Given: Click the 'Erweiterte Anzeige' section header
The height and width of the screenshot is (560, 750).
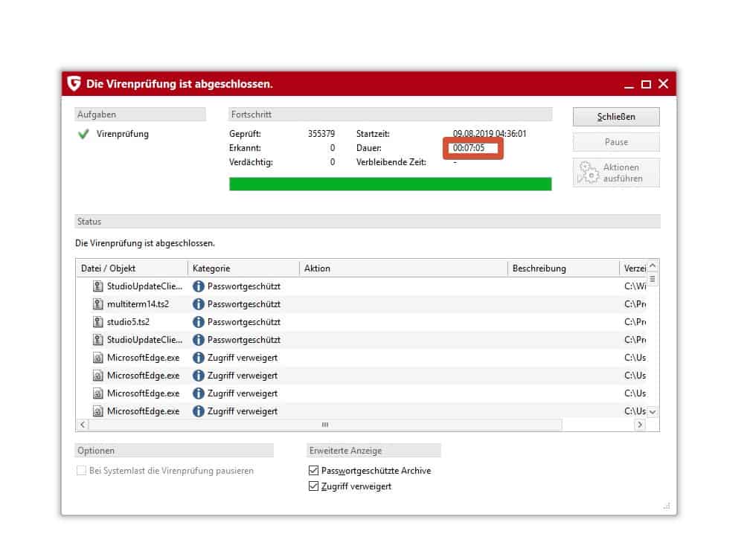Looking at the screenshot, I should [x=374, y=451].
